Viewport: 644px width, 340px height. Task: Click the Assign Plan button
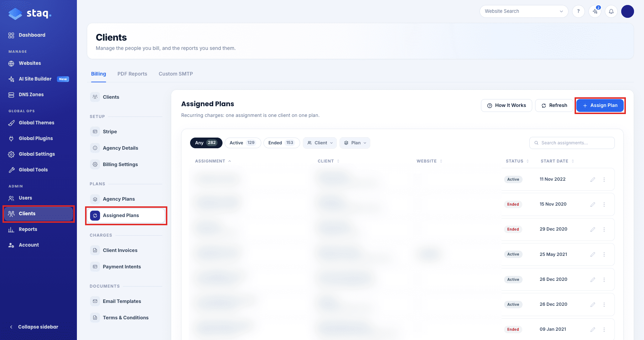600,105
